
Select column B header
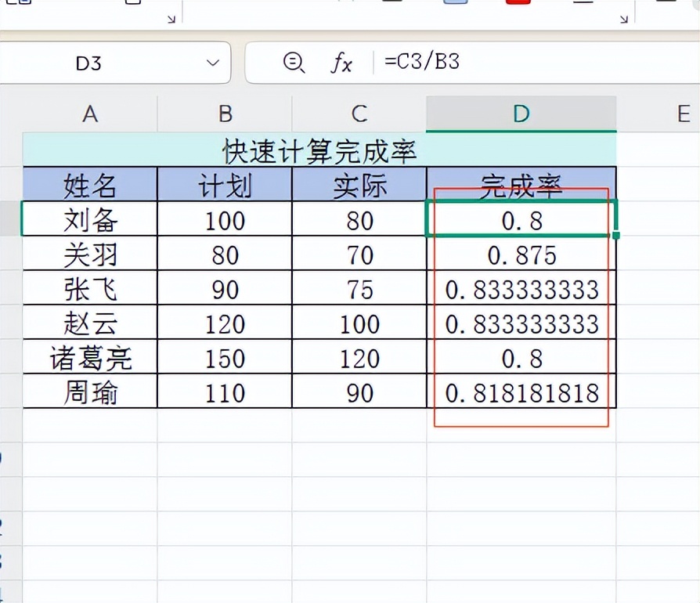coord(225,114)
